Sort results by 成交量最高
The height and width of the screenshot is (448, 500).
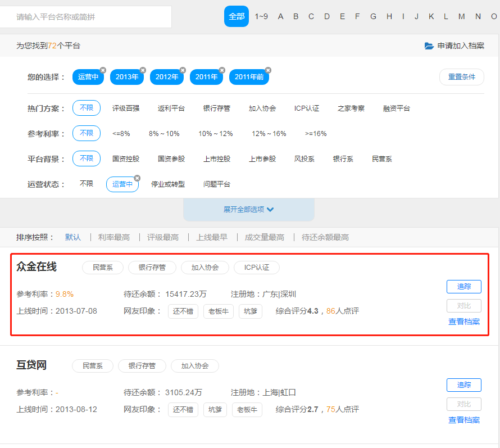(265, 237)
